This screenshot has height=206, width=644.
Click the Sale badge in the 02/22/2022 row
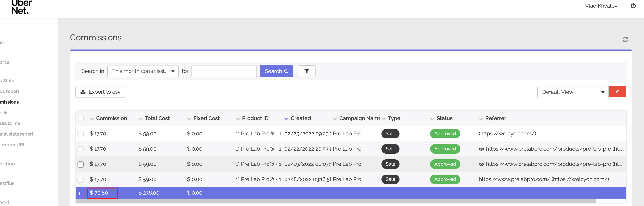pyautogui.click(x=390, y=149)
